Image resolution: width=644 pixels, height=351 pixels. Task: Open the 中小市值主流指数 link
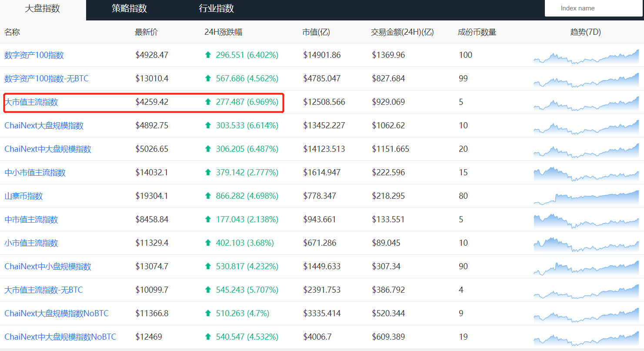35,173
